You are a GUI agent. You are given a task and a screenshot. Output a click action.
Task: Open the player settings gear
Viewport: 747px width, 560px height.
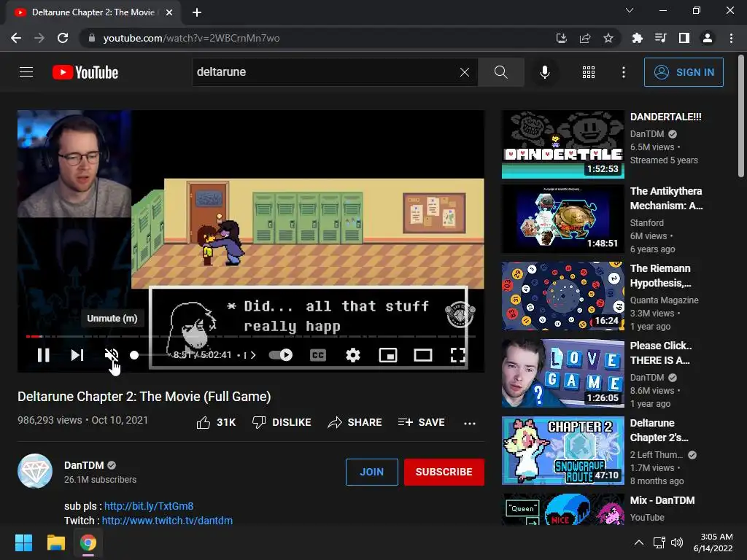point(352,355)
